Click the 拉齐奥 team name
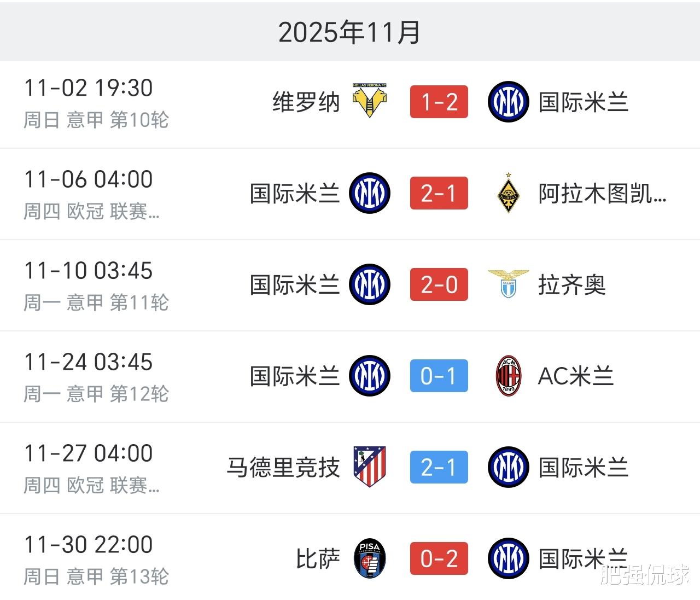This screenshot has height=600, width=700. pyautogui.click(x=571, y=285)
